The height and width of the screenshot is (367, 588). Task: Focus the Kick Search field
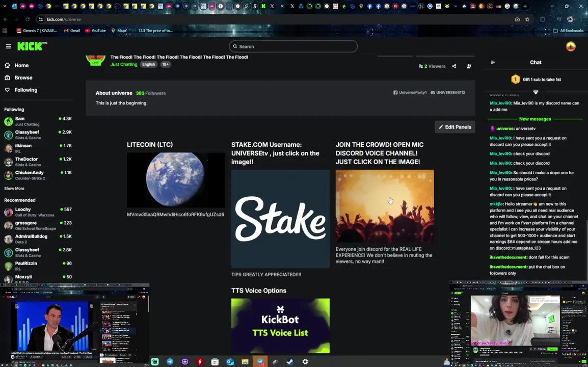click(293, 46)
